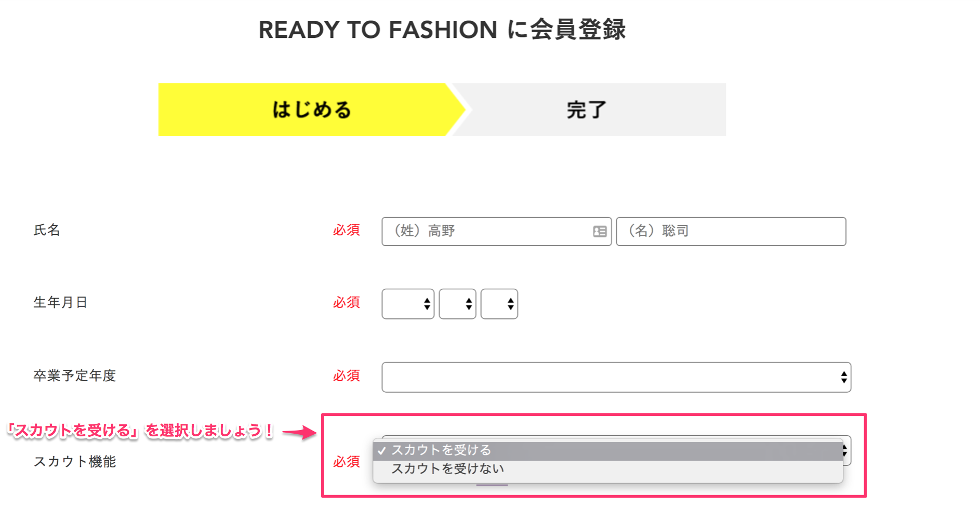980x509 pixels.
Task: Click the 卒業予定年度 field label
Action: click(75, 376)
